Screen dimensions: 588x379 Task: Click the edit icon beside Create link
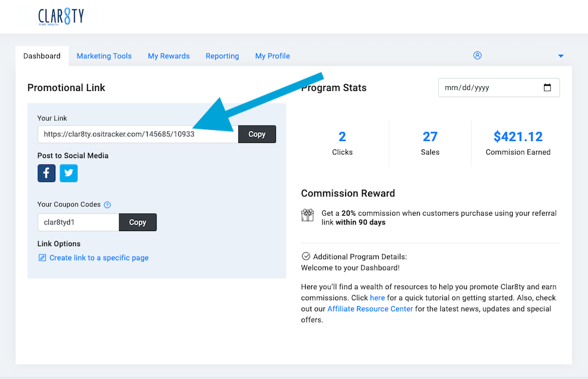point(42,257)
